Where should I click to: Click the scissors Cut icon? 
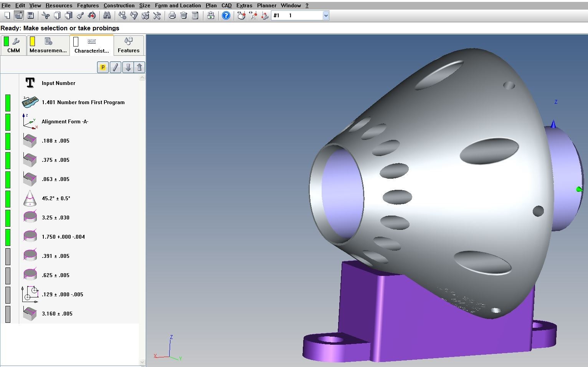pos(46,15)
